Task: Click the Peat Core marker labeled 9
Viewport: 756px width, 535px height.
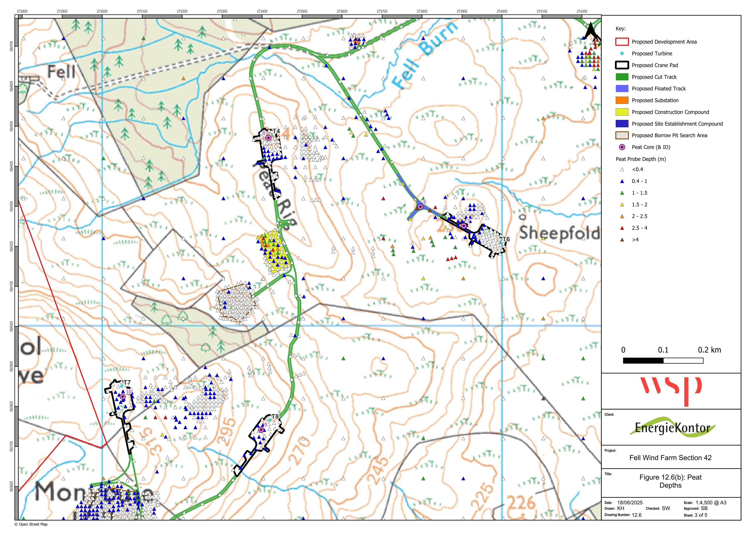Action: 261,430
